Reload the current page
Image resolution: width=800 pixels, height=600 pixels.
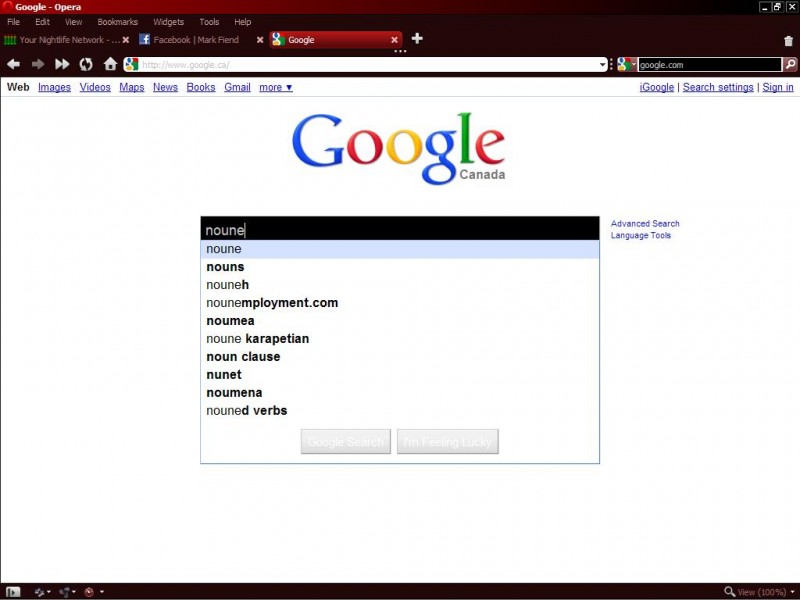86,64
